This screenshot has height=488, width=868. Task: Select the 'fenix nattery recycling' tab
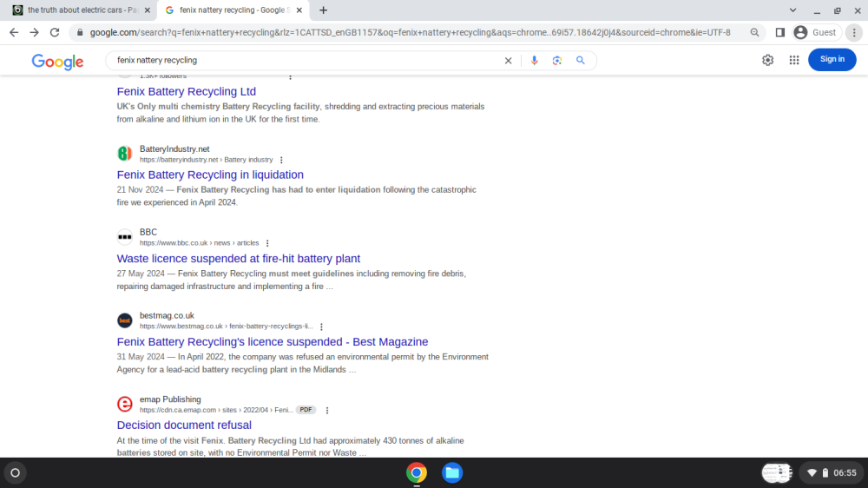[x=233, y=10]
